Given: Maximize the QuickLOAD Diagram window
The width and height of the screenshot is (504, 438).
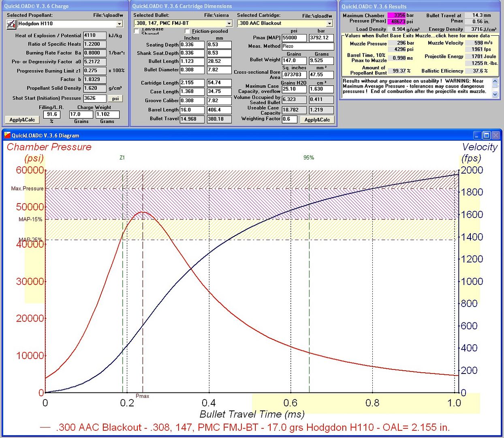Looking at the screenshot, I should [487, 135].
